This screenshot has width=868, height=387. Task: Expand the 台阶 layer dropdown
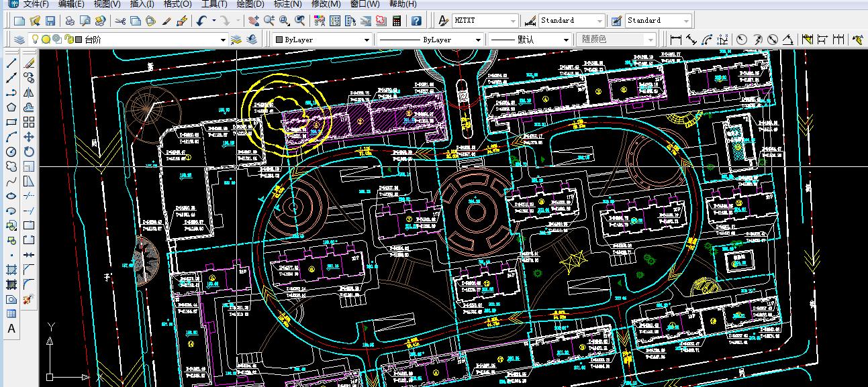(x=224, y=40)
